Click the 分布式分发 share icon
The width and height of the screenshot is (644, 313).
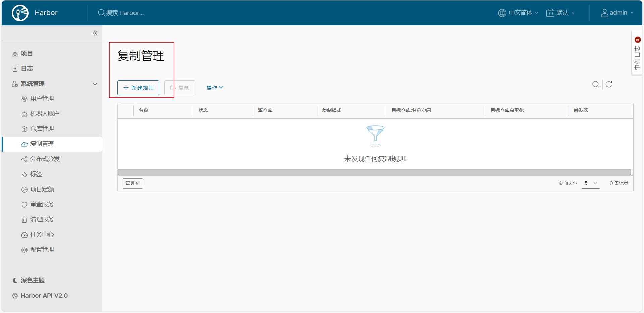(24, 159)
